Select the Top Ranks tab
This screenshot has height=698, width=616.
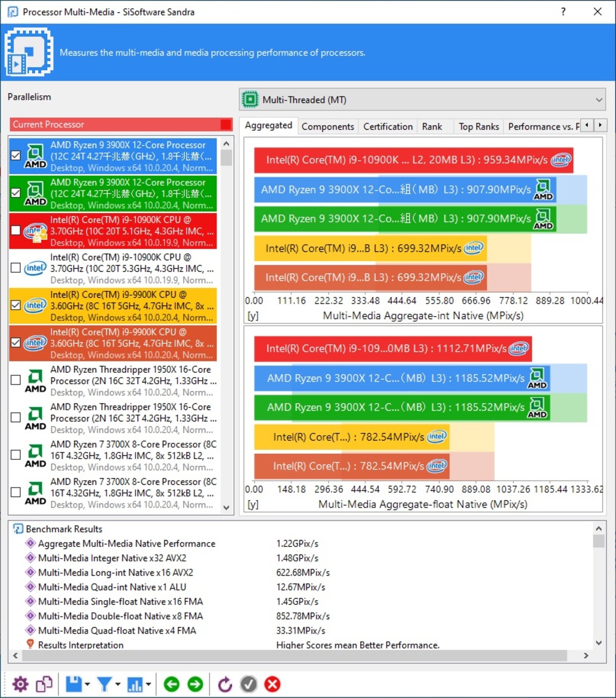[479, 126]
